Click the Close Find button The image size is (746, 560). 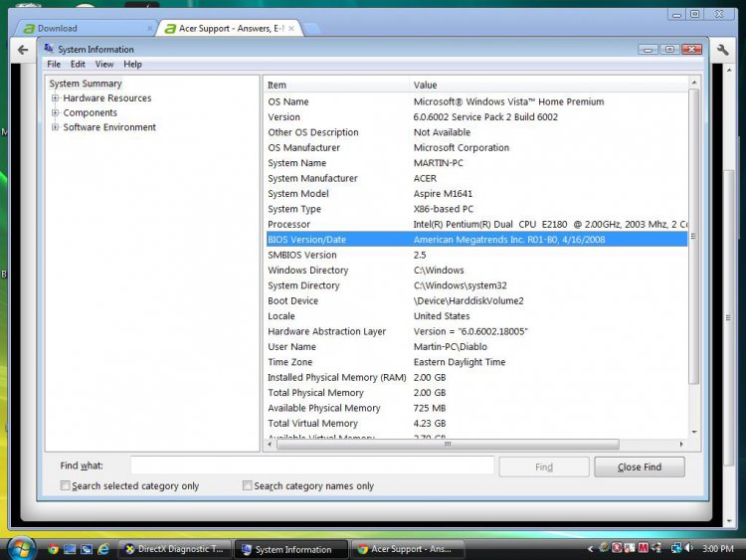pos(640,467)
